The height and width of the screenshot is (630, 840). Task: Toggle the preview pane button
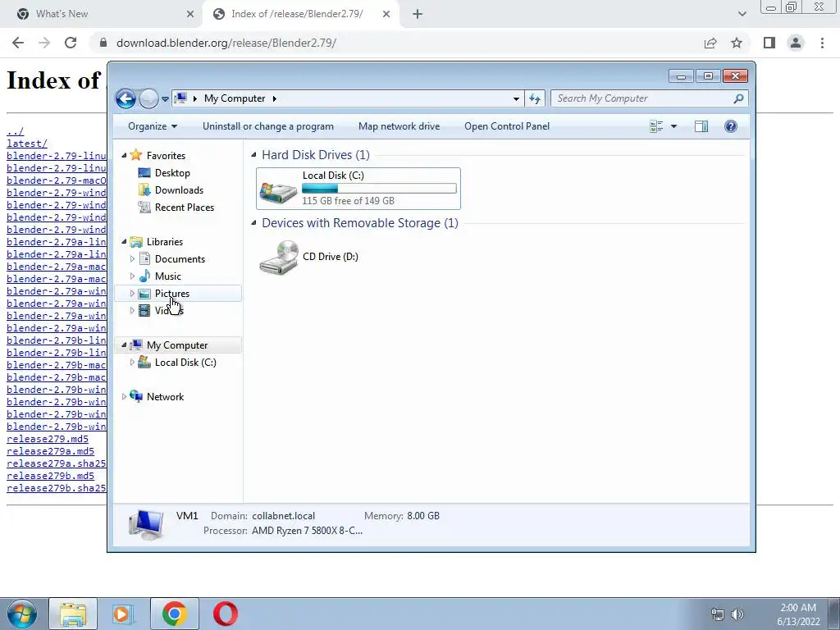click(x=701, y=126)
